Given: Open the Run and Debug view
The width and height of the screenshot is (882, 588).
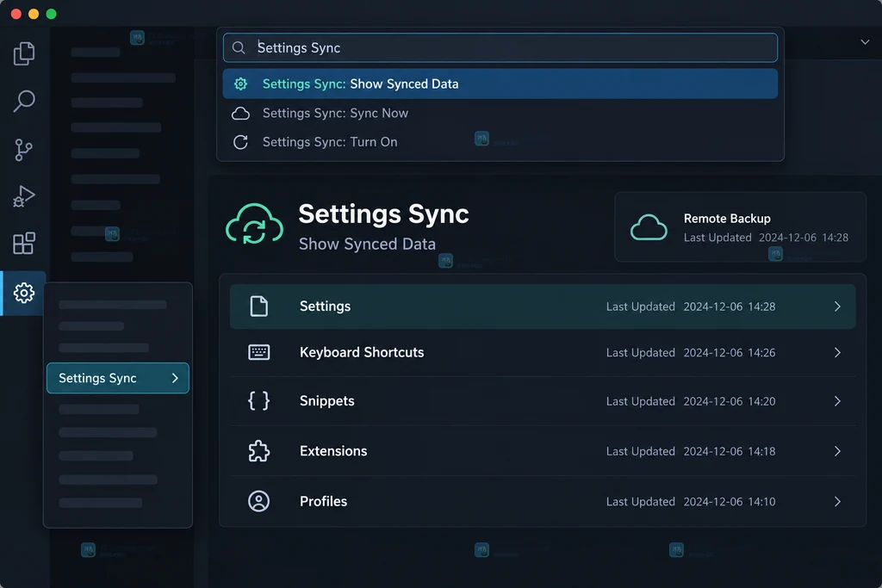Looking at the screenshot, I should pyautogui.click(x=23, y=196).
